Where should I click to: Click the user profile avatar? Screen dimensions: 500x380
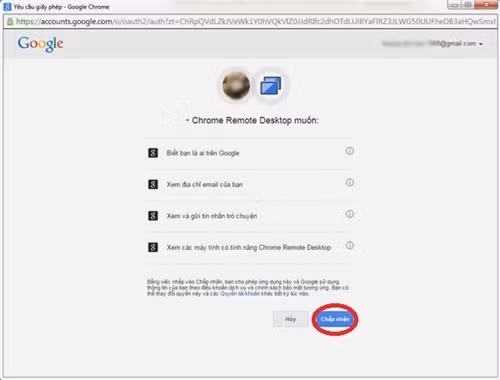(x=236, y=85)
